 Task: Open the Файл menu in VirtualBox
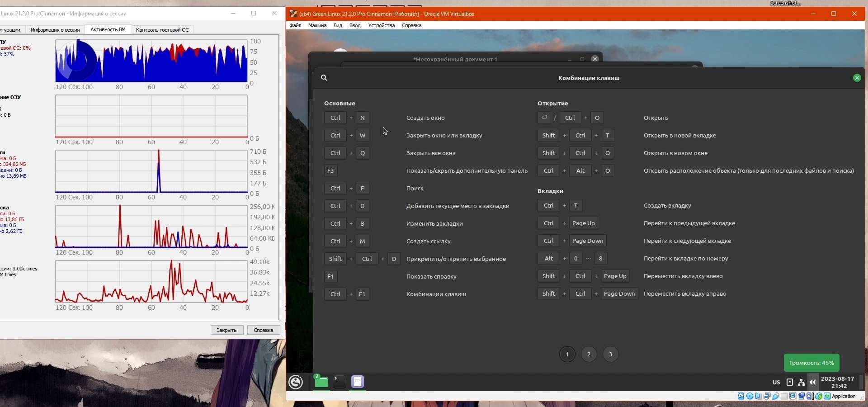point(295,25)
